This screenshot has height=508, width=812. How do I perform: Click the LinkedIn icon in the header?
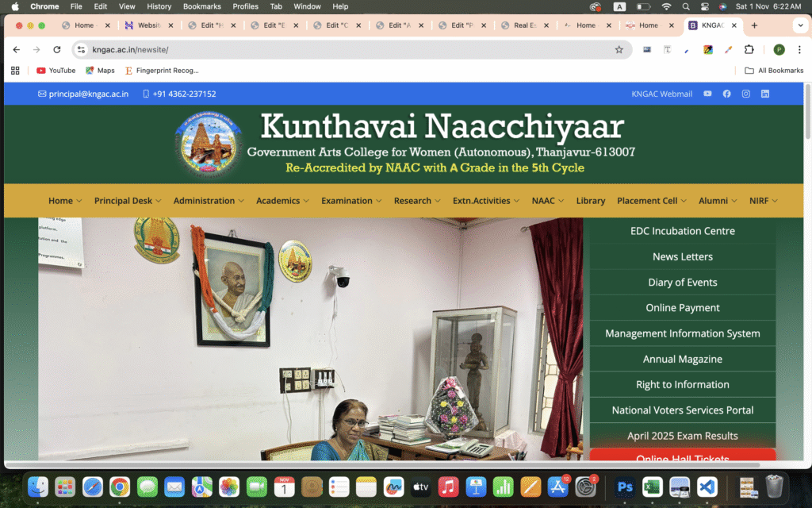click(x=765, y=94)
